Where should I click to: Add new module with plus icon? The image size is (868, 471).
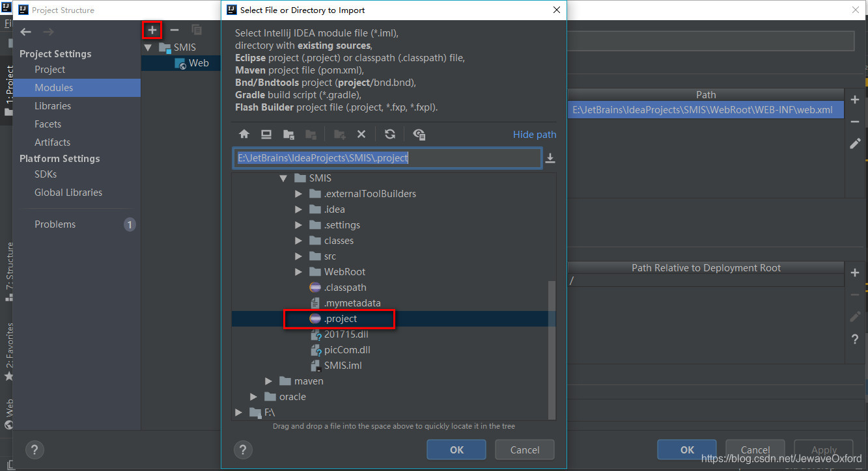[152, 30]
